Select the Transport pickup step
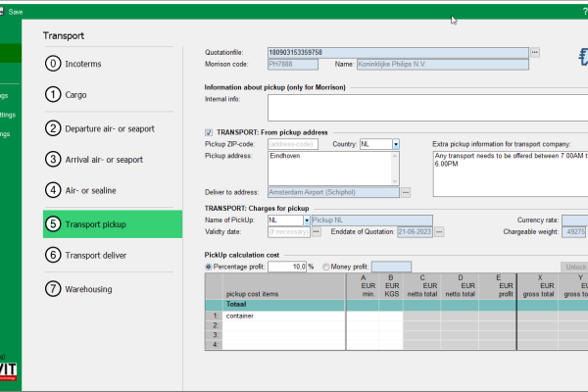588x392 pixels. pyautogui.click(x=113, y=224)
